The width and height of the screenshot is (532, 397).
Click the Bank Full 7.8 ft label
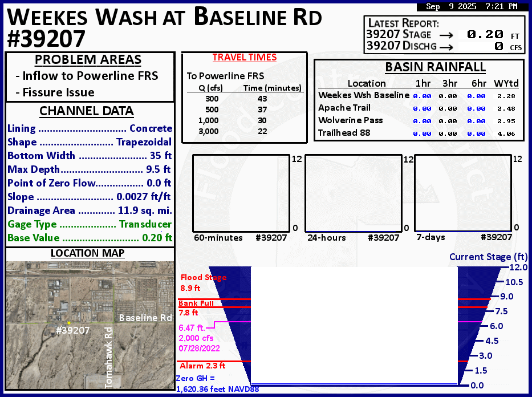(196, 308)
